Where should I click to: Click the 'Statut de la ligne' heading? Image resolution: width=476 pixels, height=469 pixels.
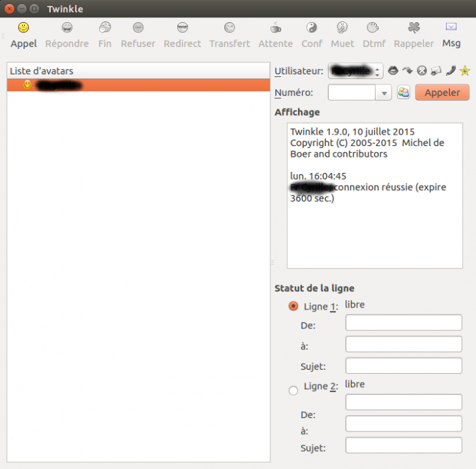[x=314, y=288]
